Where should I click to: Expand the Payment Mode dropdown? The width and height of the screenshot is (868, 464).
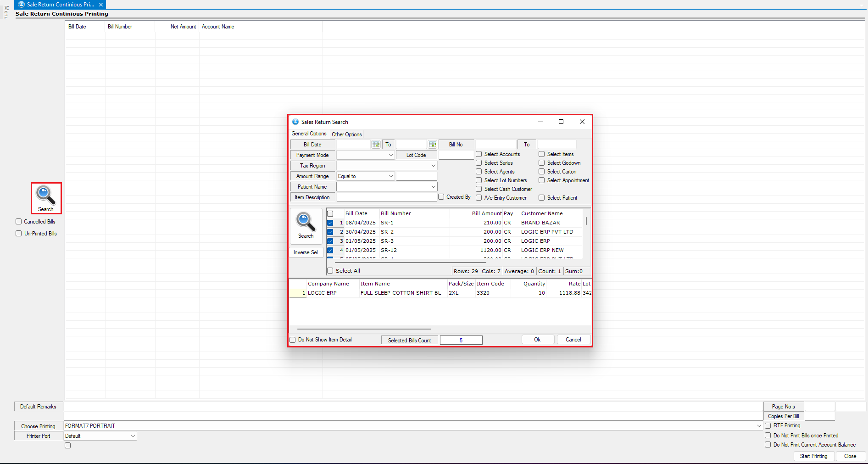(390, 155)
